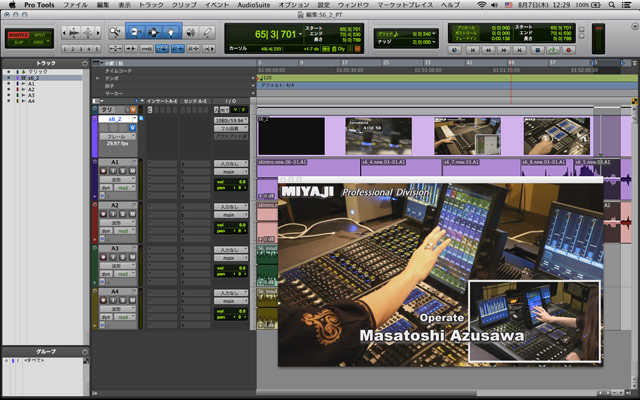Record-enable track A4
This screenshot has height=400, width=640.
point(103,300)
